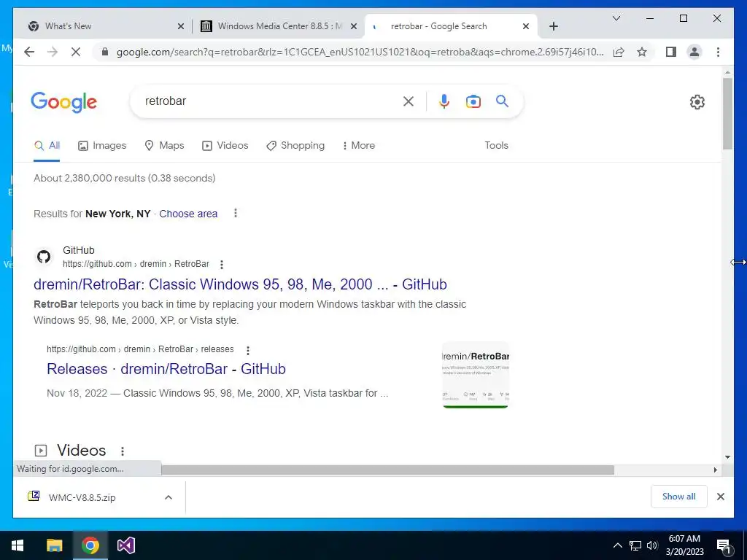The width and height of the screenshot is (747, 560).
Task: Open Windows Start menu
Action: coord(18,545)
